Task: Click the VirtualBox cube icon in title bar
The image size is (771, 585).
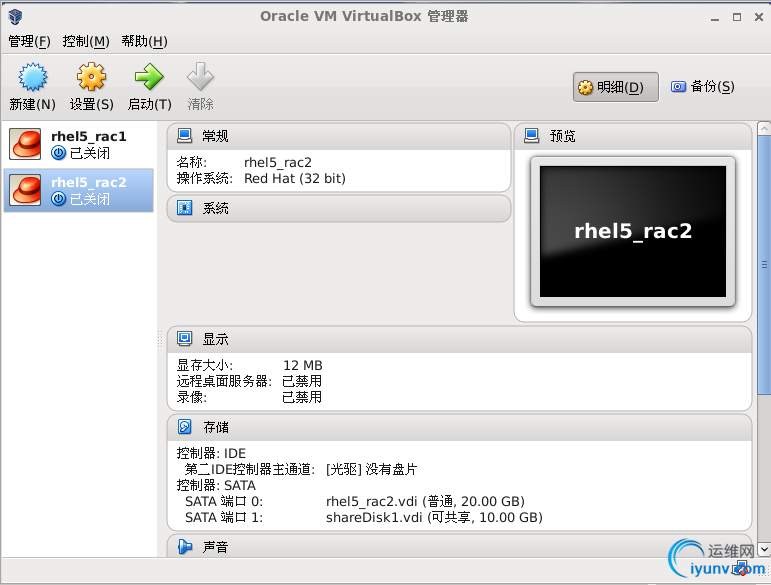Action: pyautogui.click(x=16, y=17)
